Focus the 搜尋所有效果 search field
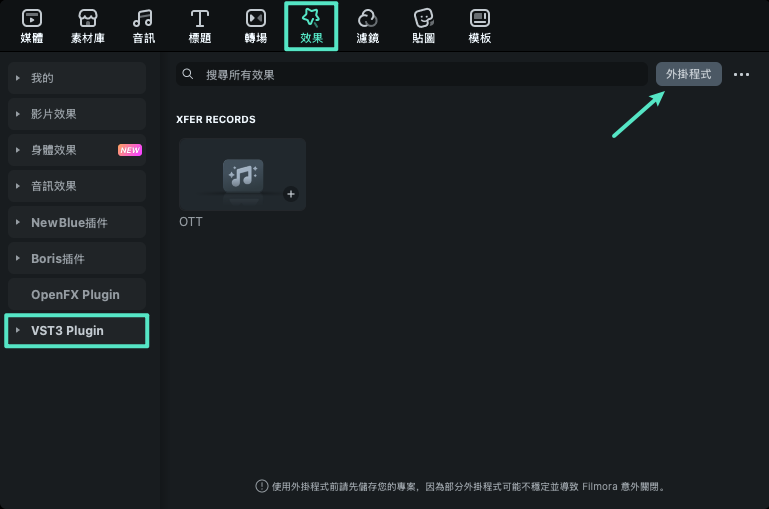The height and width of the screenshot is (509, 769). tap(411, 75)
